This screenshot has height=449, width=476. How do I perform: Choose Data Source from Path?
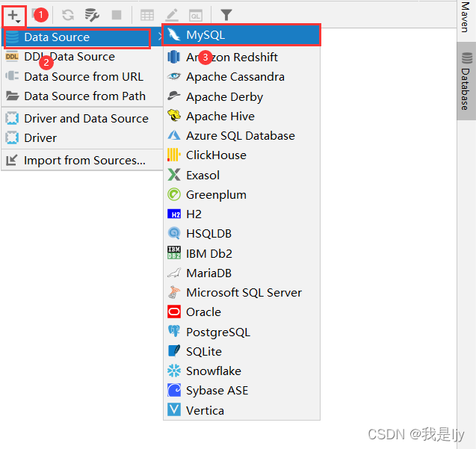pos(82,96)
